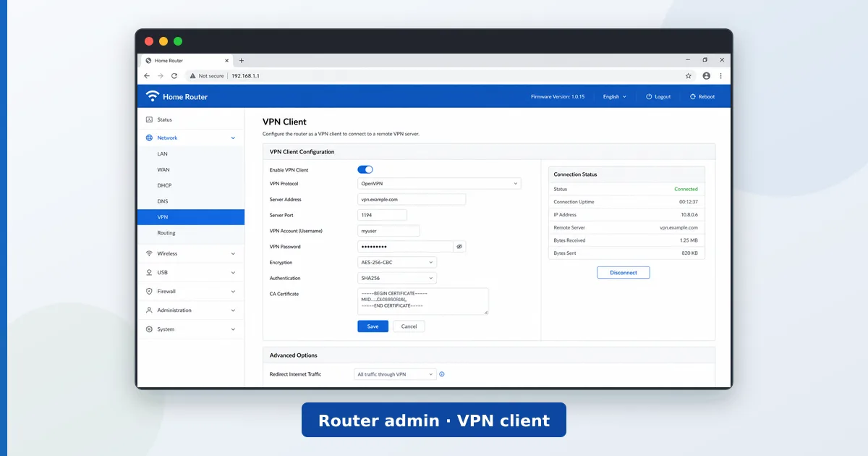Image resolution: width=868 pixels, height=456 pixels.
Task: Click the Reboot link text
Action: point(707,96)
